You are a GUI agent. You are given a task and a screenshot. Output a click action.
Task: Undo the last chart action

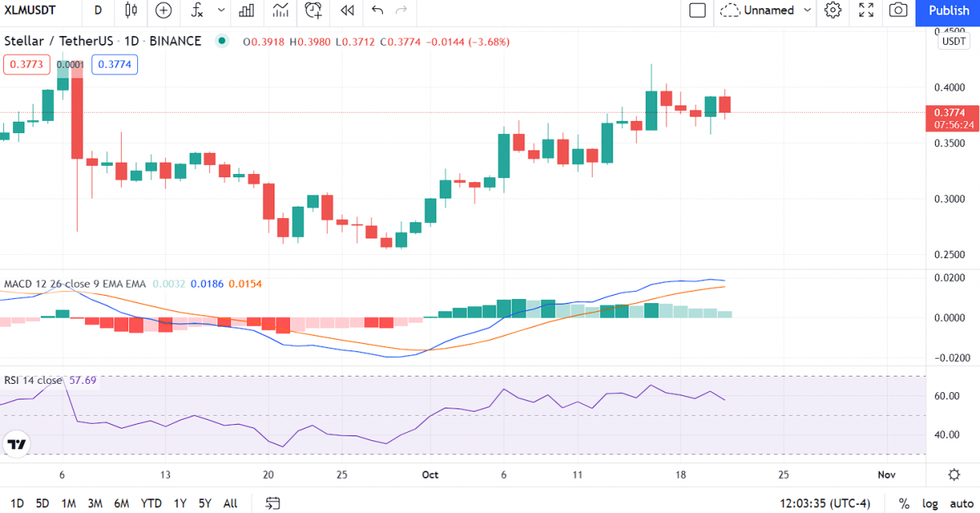[x=376, y=11]
